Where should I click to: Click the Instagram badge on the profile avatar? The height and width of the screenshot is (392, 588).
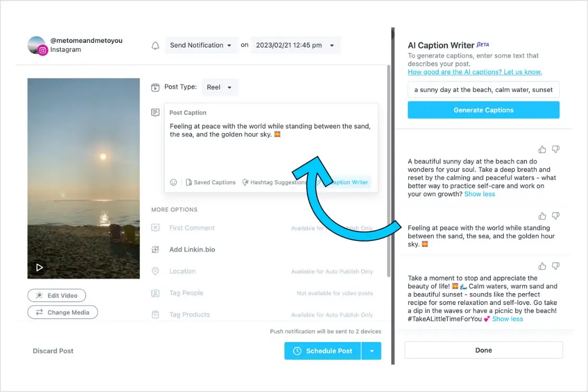(42, 51)
